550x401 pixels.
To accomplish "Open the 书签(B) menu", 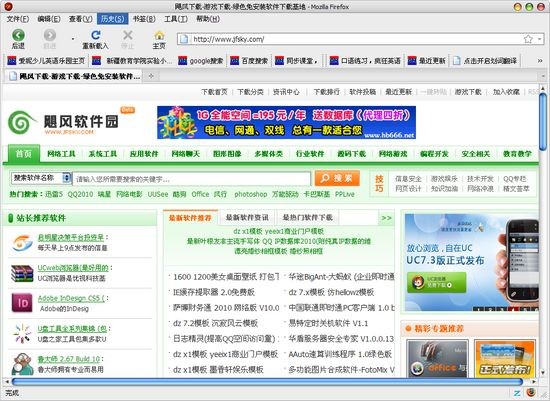I will [x=144, y=19].
